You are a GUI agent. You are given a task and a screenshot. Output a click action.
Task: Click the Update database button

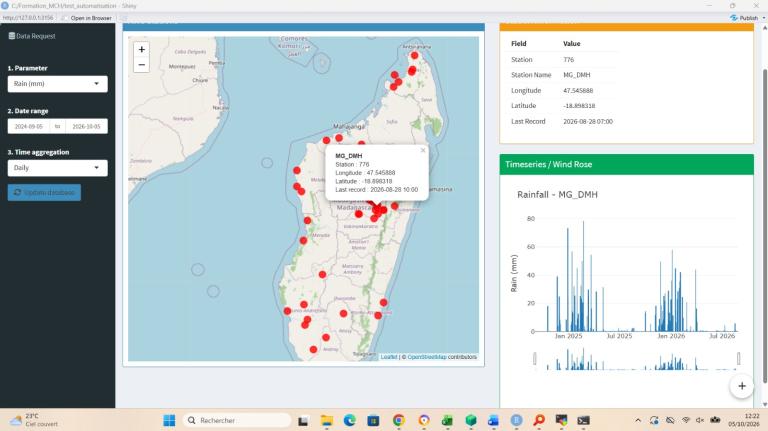44,192
